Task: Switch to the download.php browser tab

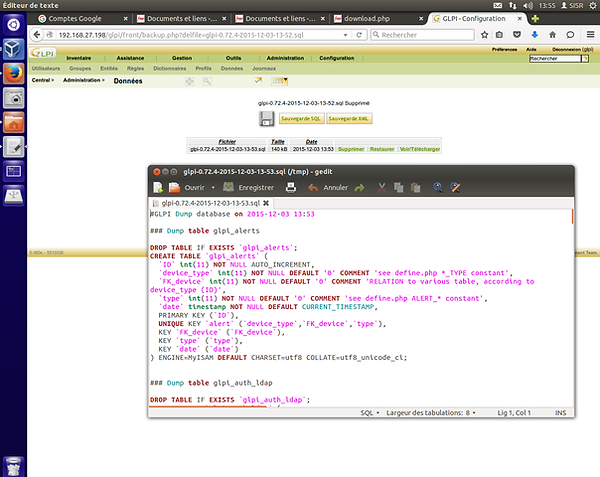Action: point(378,18)
